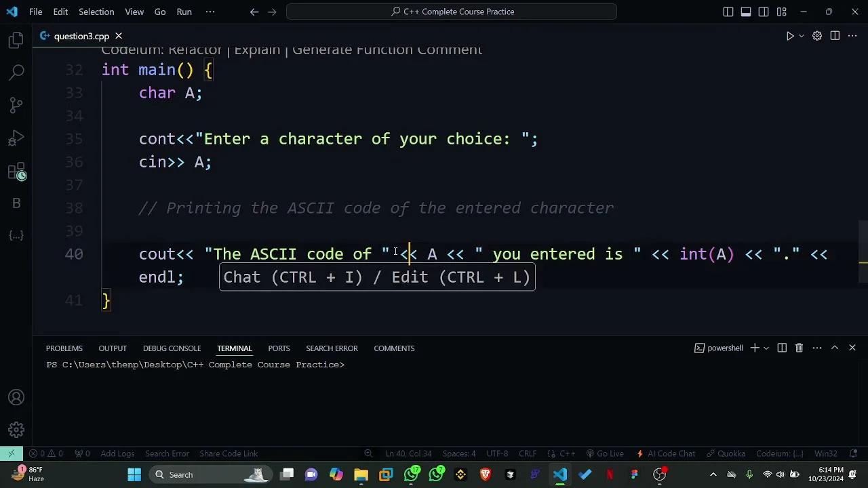Open the Search view in the sidebar
Viewport: 868px width, 488px height.
click(x=16, y=72)
